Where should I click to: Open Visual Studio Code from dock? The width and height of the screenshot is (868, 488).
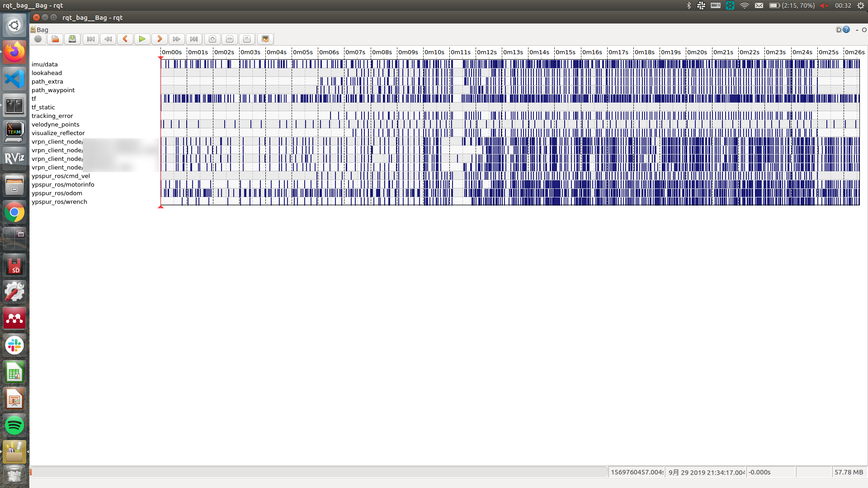[x=14, y=79]
